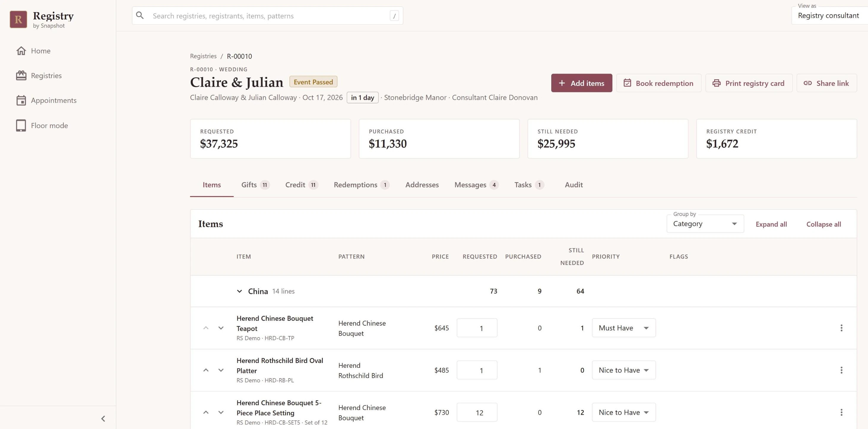
Task: Switch to the Gifts tab
Action: [x=255, y=185]
